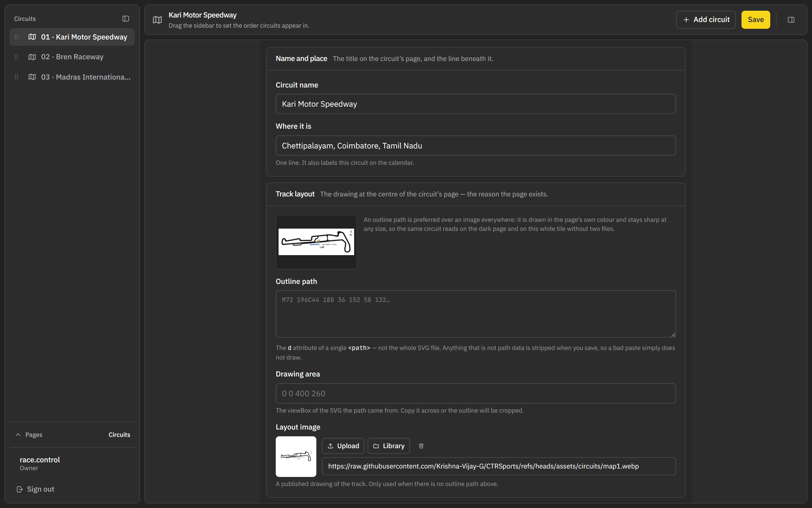This screenshot has height=508, width=812.
Task: Focus the Drawing area viewBox field
Action: tap(475, 393)
